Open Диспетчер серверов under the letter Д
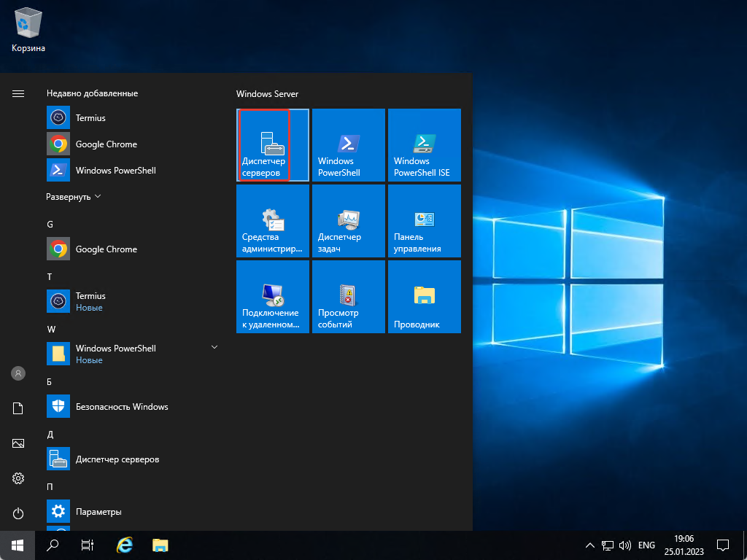747x560 pixels. click(133, 459)
